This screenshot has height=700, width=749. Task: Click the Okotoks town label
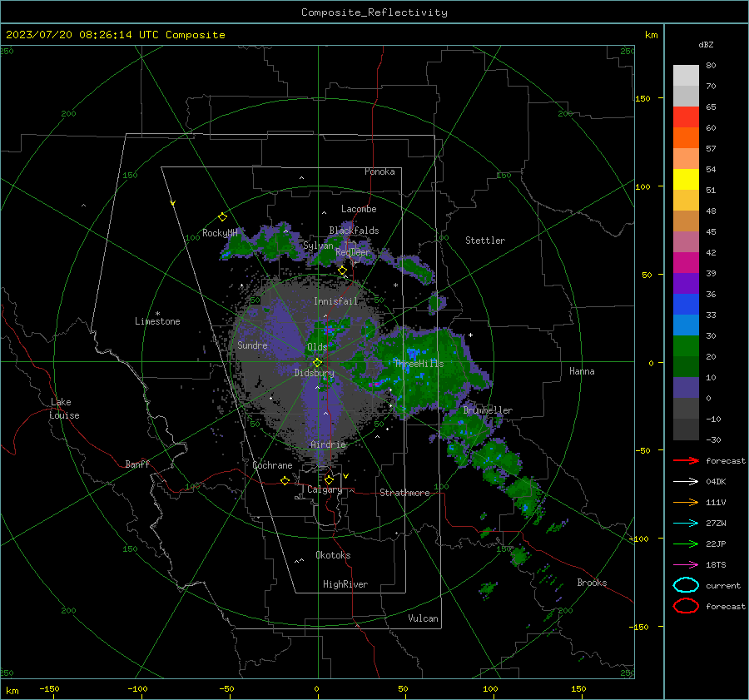(333, 555)
